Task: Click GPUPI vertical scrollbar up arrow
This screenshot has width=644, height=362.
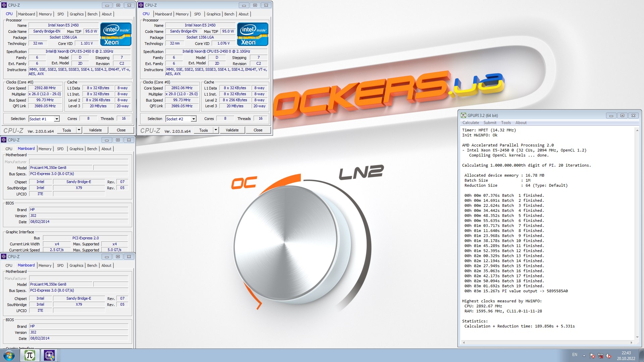Action: [637, 130]
